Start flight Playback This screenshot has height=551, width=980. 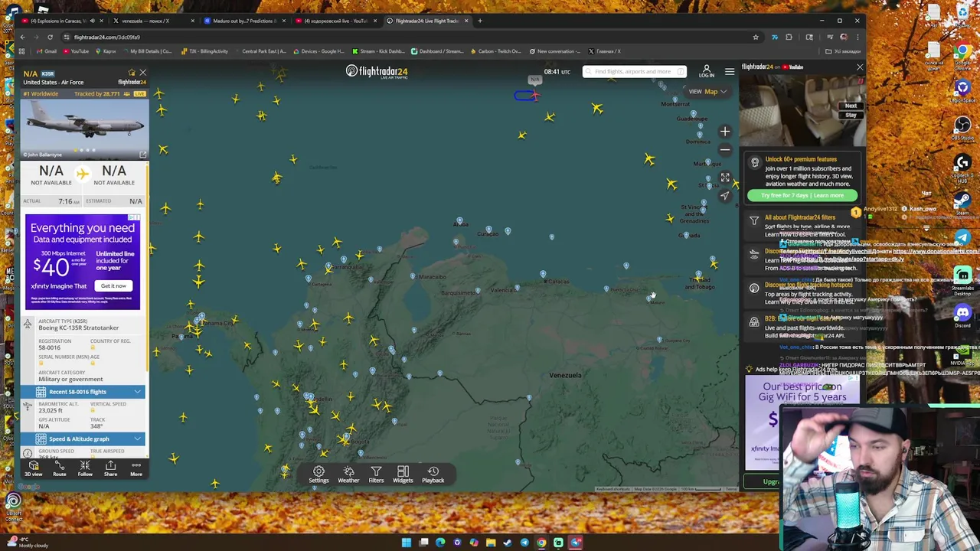pyautogui.click(x=433, y=474)
